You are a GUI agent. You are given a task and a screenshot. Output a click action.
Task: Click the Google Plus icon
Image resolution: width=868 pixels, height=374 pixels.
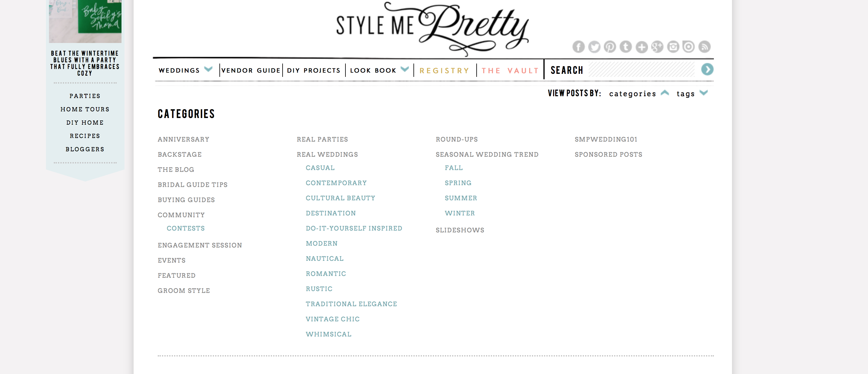coord(657,47)
